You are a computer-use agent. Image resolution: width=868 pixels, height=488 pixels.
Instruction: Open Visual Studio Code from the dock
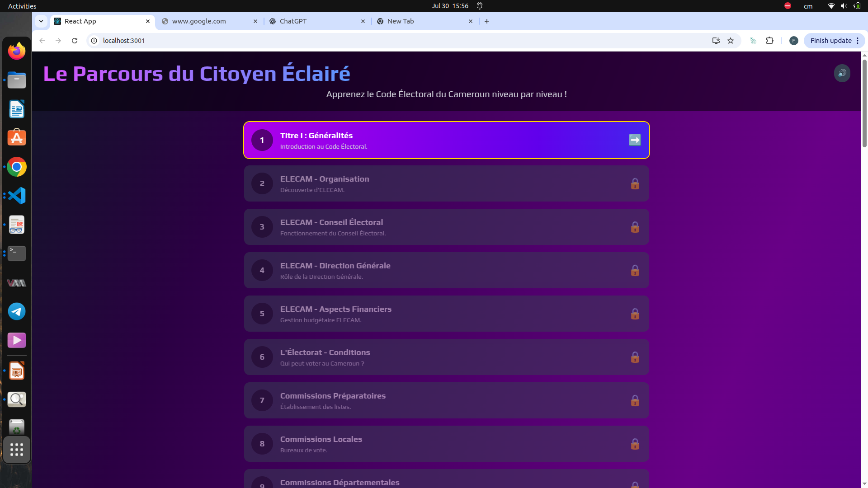coord(17,196)
